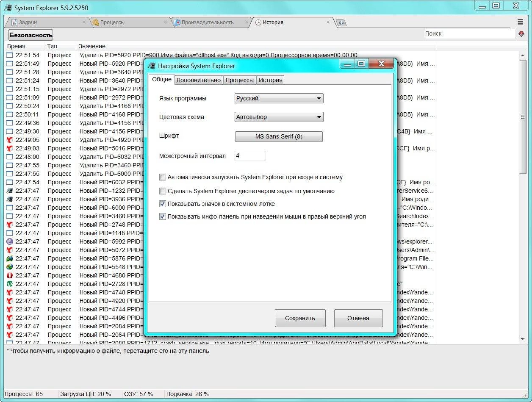The width and height of the screenshot is (532, 402).
Task: Click the Yandex icon in the PID=4748 row
Action: 10,292
